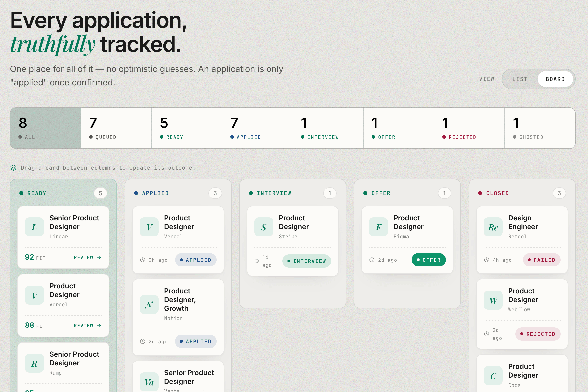
Task: Click the Vanta 'Va' company logo
Action: click(149, 382)
